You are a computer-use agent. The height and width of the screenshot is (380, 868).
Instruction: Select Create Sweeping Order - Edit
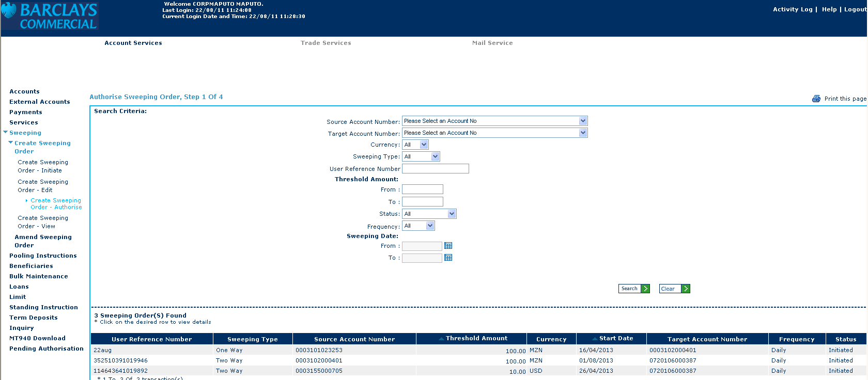(43, 186)
